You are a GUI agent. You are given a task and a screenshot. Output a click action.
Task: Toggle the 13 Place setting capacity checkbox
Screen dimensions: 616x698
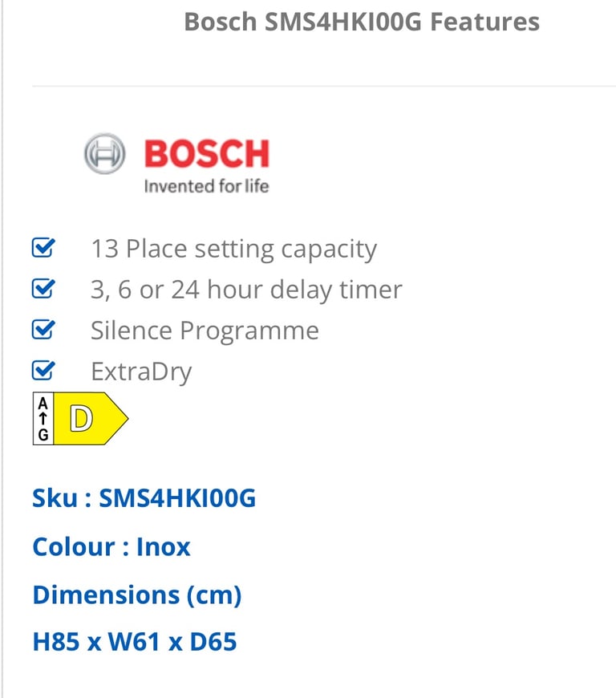[43, 249]
